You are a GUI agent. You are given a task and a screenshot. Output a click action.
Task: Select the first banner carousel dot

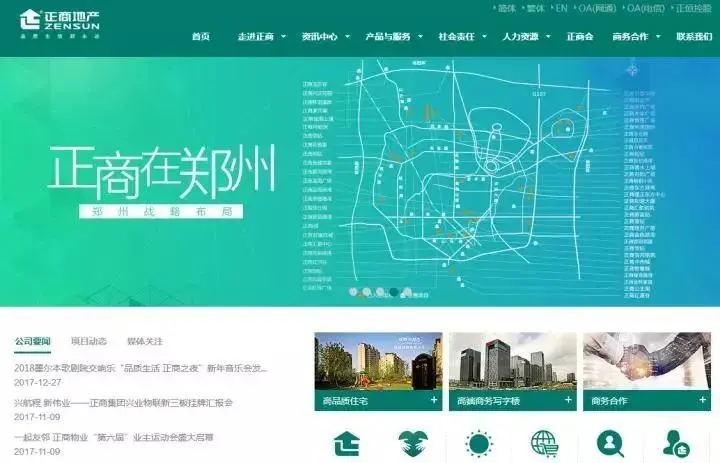pos(353,292)
